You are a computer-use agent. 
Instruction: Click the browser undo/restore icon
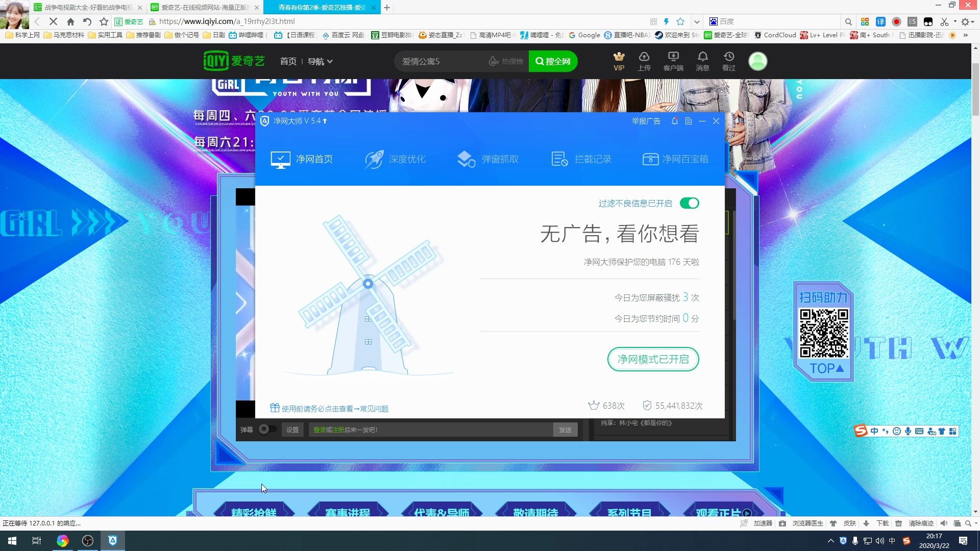pos(87,21)
